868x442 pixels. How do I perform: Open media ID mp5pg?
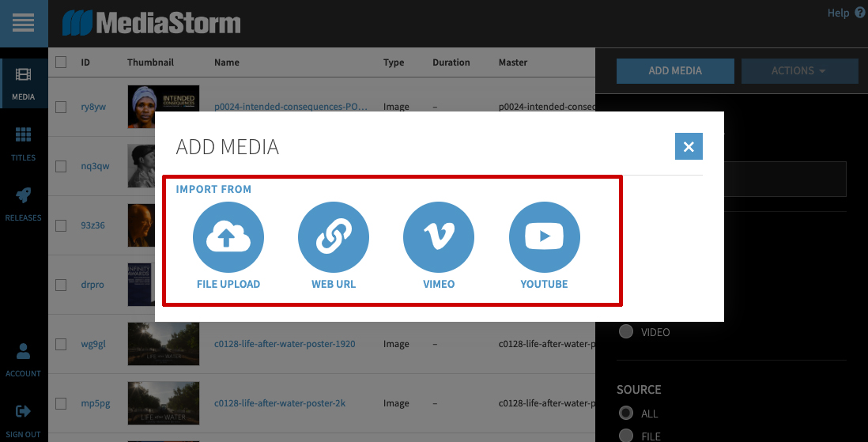click(95, 403)
